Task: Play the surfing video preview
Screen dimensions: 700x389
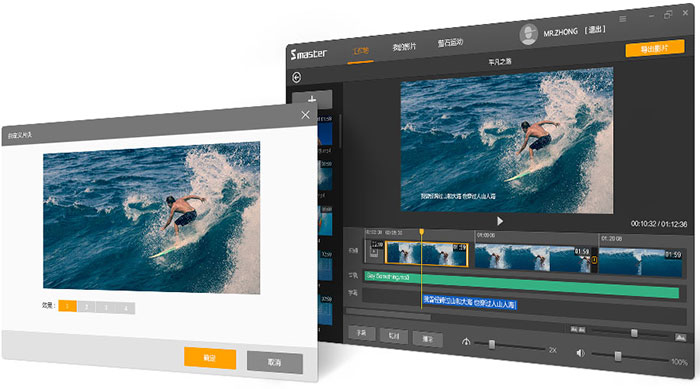Action: (500, 221)
